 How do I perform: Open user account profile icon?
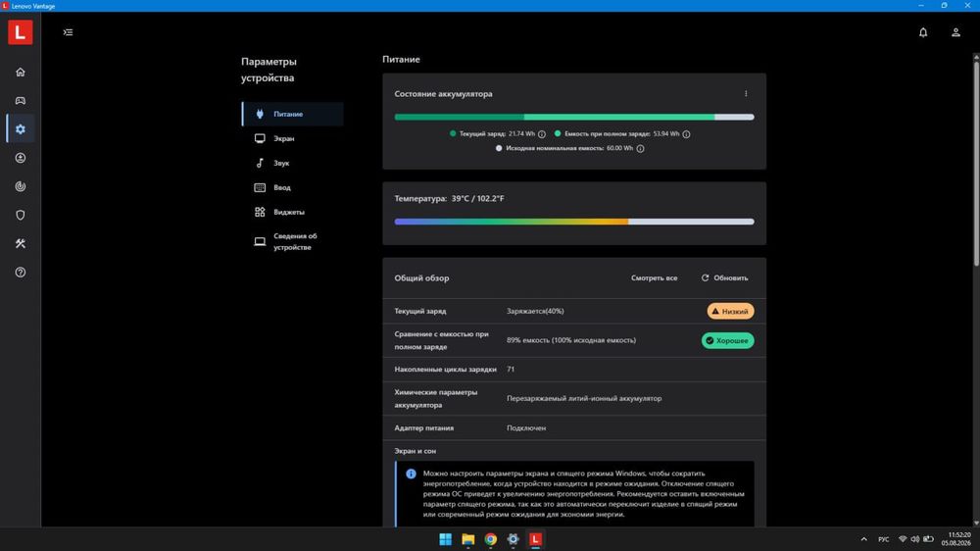[x=955, y=32]
